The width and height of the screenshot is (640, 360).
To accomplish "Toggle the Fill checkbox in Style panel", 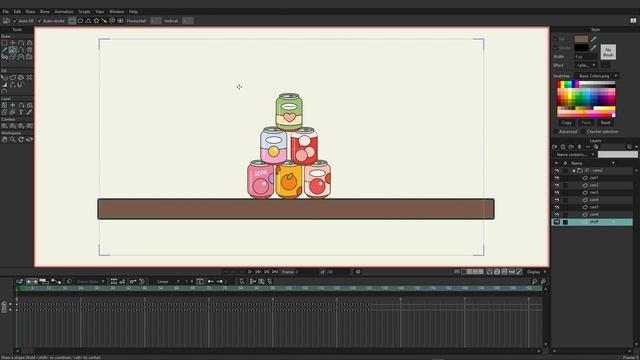I will pyautogui.click(x=556, y=39).
